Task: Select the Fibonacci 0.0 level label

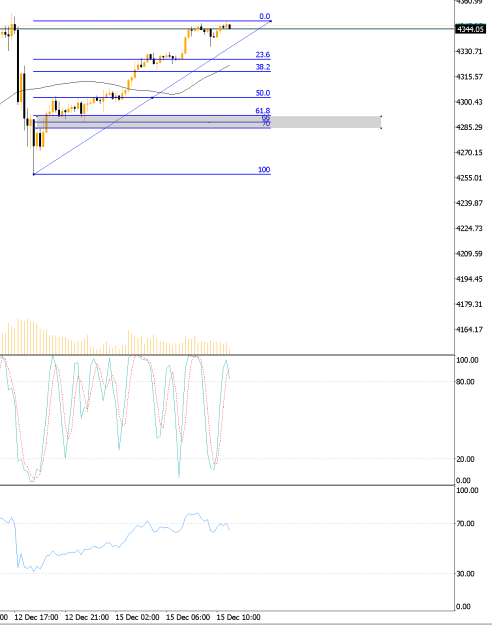Action: (x=265, y=16)
